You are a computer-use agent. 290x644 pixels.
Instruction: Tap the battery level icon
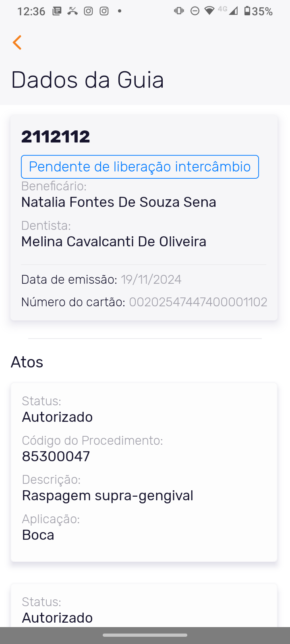[x=247, y=11]
